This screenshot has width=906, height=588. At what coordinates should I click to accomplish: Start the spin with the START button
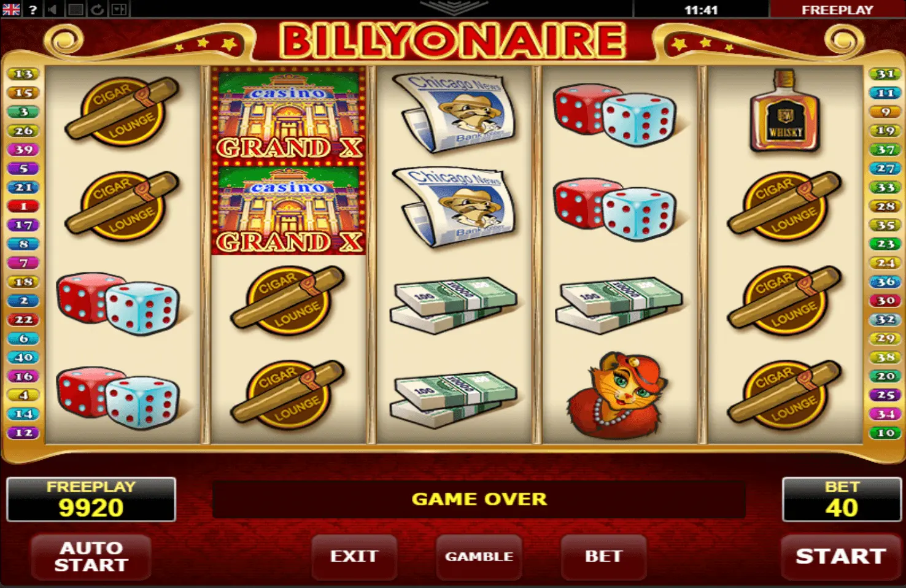pos(840,557)
